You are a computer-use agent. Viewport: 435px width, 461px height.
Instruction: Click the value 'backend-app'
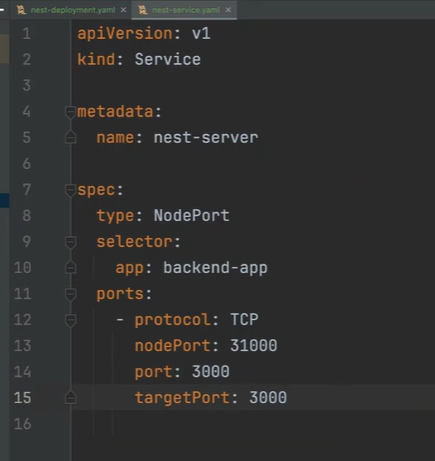[x=215, y=268]
